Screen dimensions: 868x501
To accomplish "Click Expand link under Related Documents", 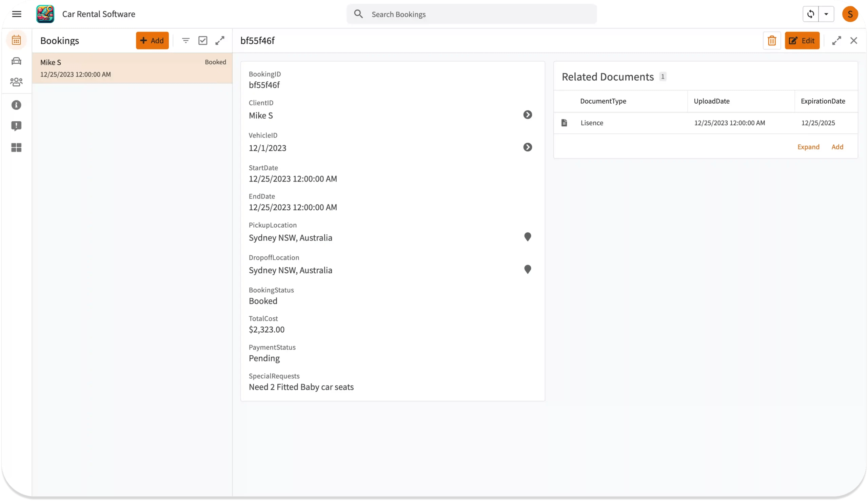I will 808,147.
